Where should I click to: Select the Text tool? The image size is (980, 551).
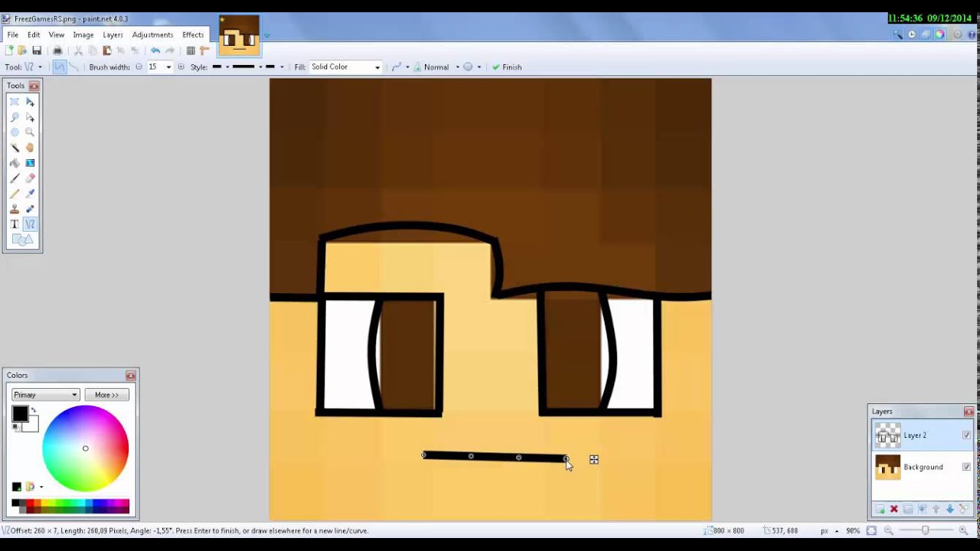[x=15, y=224]
